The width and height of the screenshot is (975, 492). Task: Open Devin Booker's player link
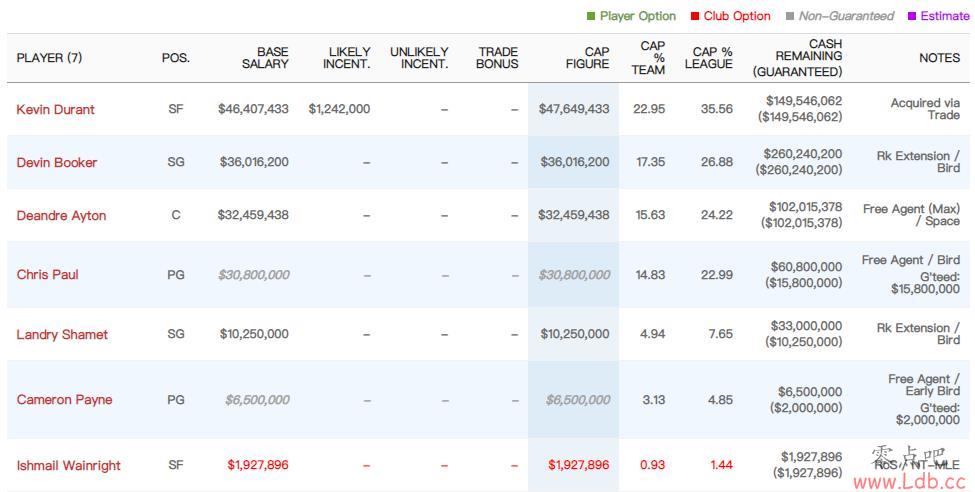pos(57,162)
